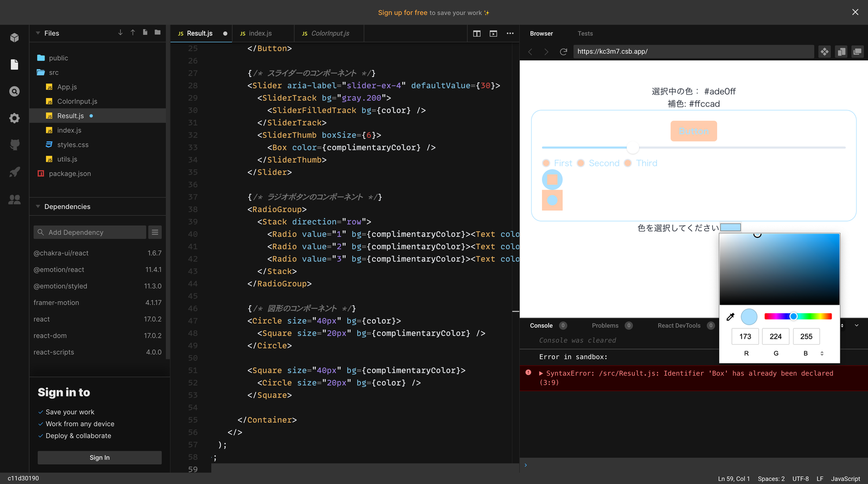Collapse the Dependencies section
This screenshot has height=484, width=868.
38,206
